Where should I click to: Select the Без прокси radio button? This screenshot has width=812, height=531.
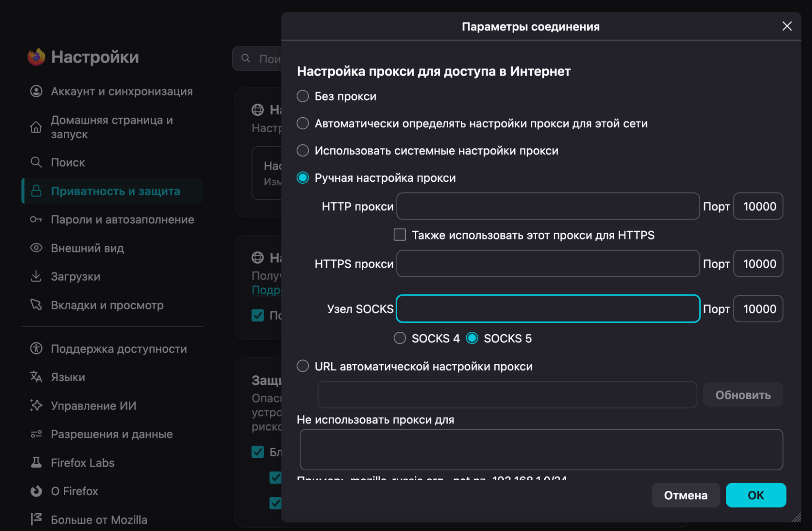303,96
